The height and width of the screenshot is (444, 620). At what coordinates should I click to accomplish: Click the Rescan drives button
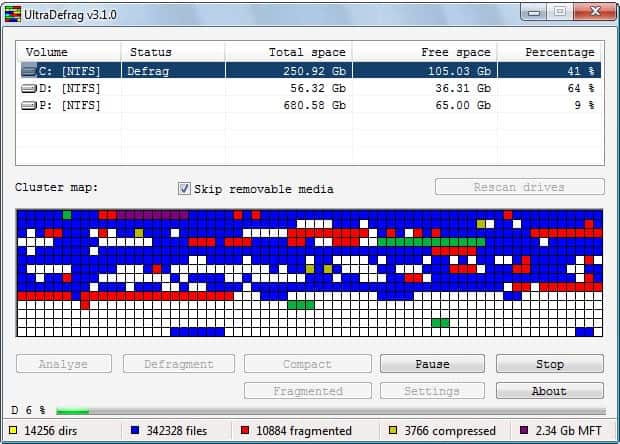520,187
